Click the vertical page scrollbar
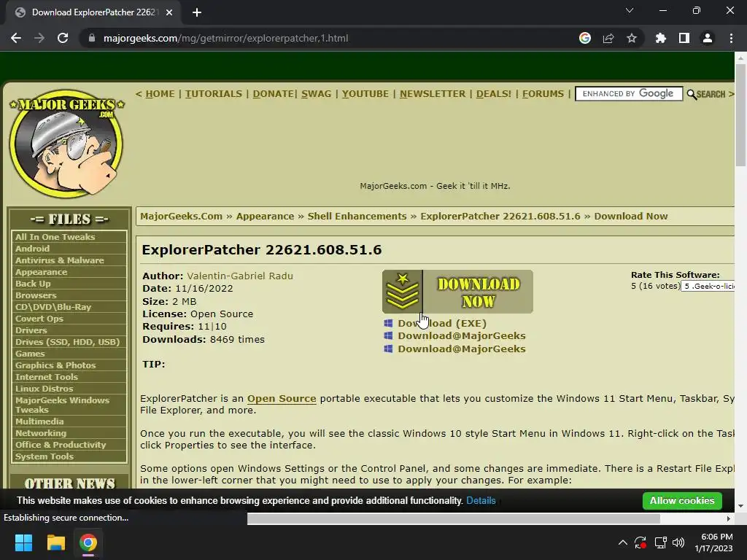Viewport: 747px width, 560px height. (x=740, y=114)
